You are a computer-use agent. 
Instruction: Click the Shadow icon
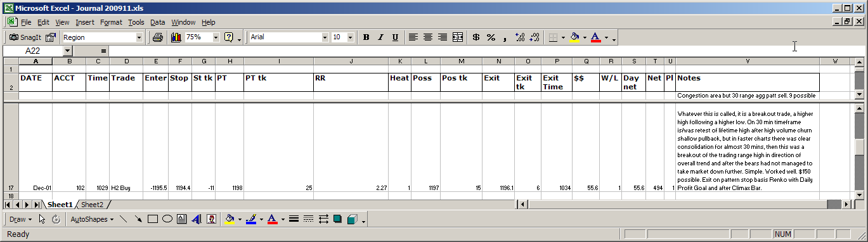pyautogui.click(x=338, y=219)
